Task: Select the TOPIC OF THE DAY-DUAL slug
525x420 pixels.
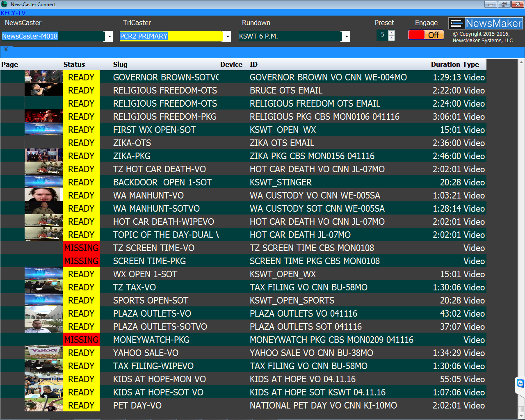Action: click(166, 235)
